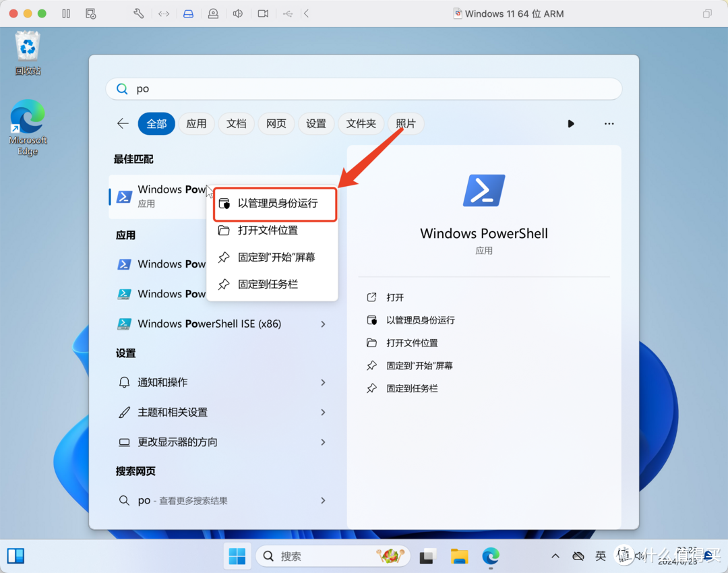The image size is (728, 573).
Task: Click the cloud-off tray icon
Action: (x=578, y=556)
